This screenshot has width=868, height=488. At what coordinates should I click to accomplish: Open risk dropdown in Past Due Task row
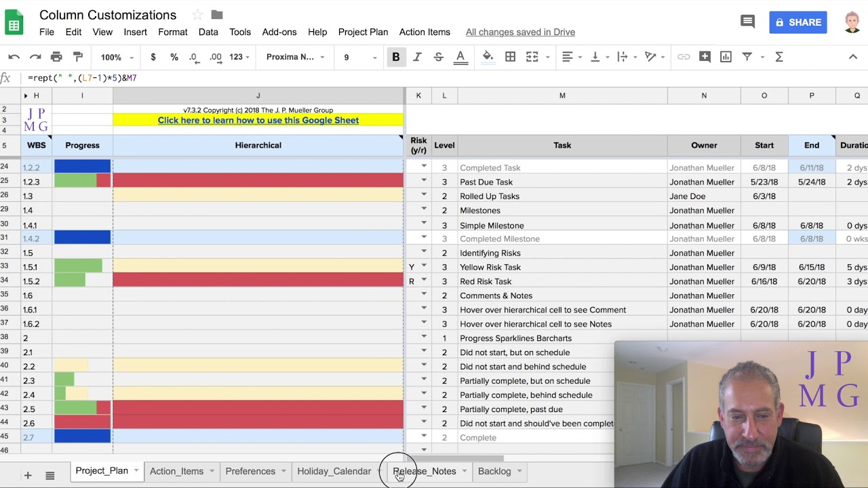(424, 181)
